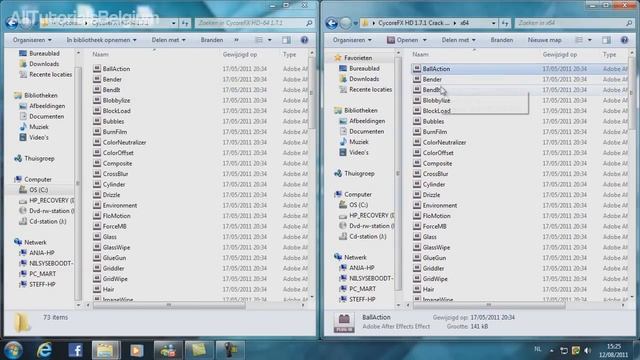The image size is (640, 360).
Task: Open Windows Explorer taskbar icon
Action: (x=106, y=350)
